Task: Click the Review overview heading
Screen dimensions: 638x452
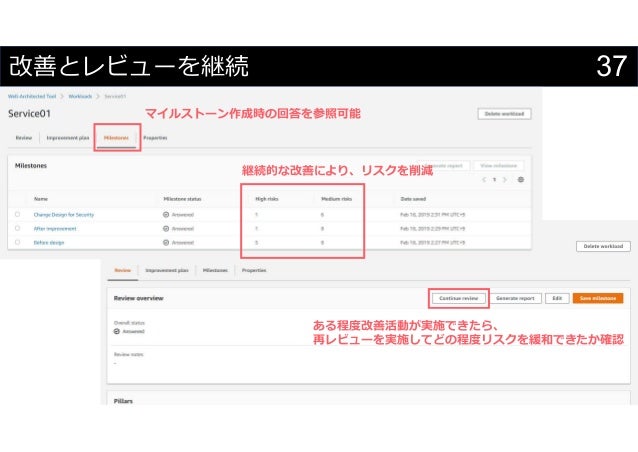Action: 138,298
